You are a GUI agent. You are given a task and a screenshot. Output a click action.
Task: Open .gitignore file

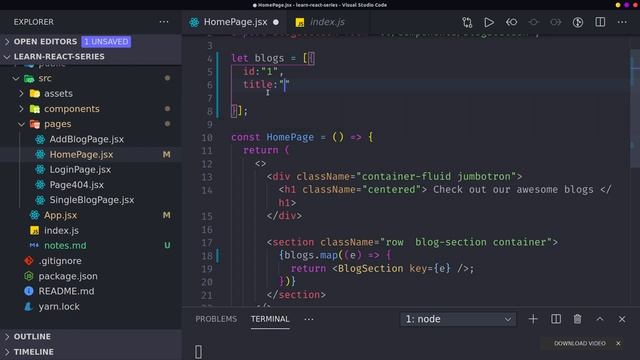click(60, 261)
